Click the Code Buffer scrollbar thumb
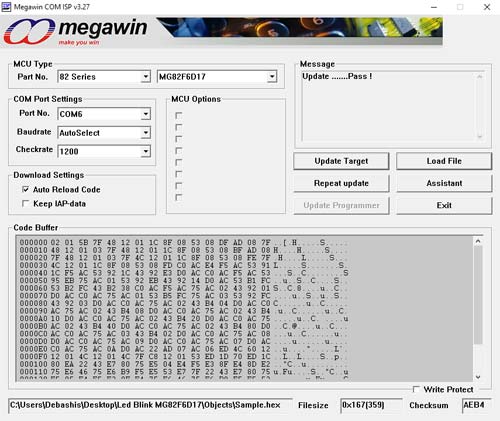The image size is (500, 421). 478,295
